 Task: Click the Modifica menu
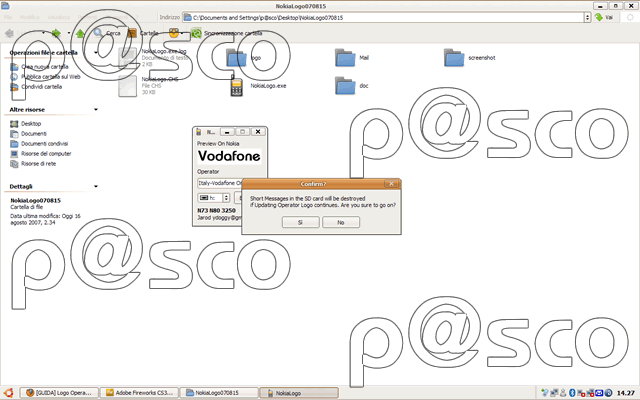[29, 17]
